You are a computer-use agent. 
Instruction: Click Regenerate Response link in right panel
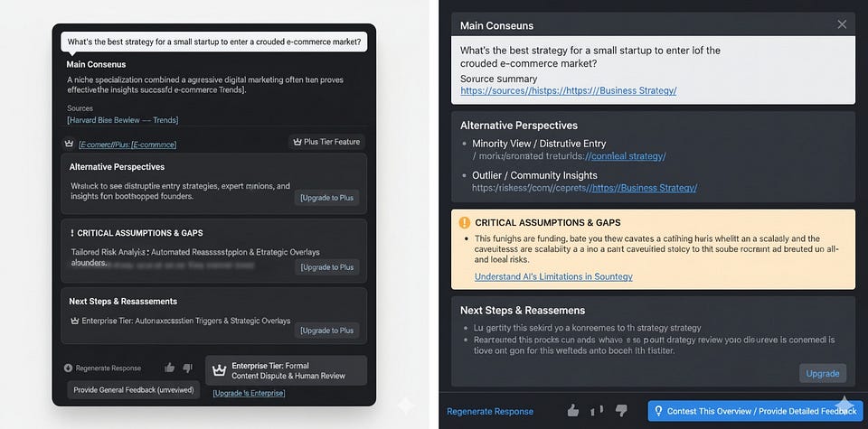[490, 411]
